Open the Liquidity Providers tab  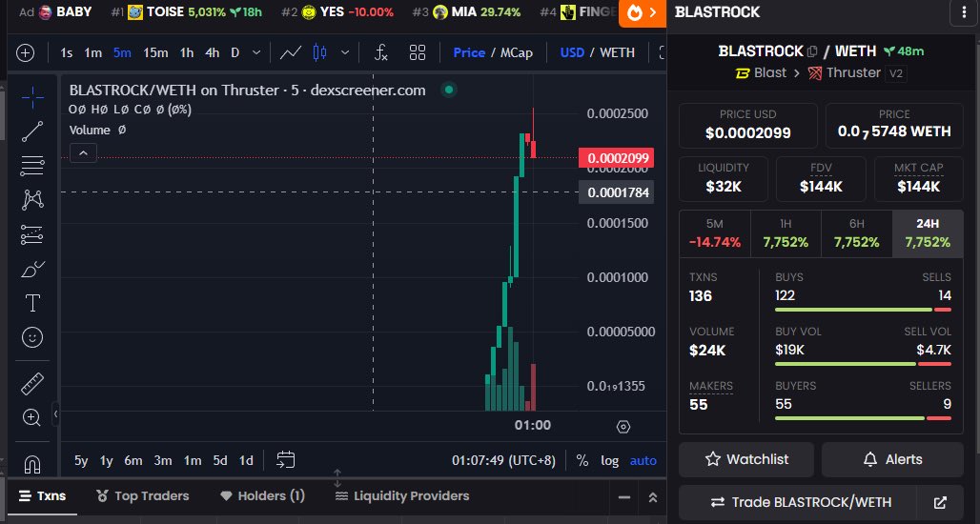click(x=402, y=496)
